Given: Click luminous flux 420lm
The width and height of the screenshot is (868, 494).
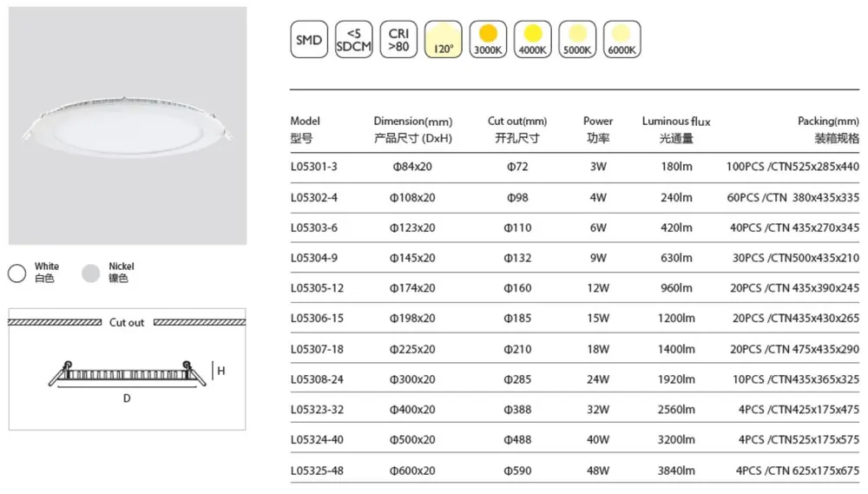Looking at the screenshot, I should [676, 227].
